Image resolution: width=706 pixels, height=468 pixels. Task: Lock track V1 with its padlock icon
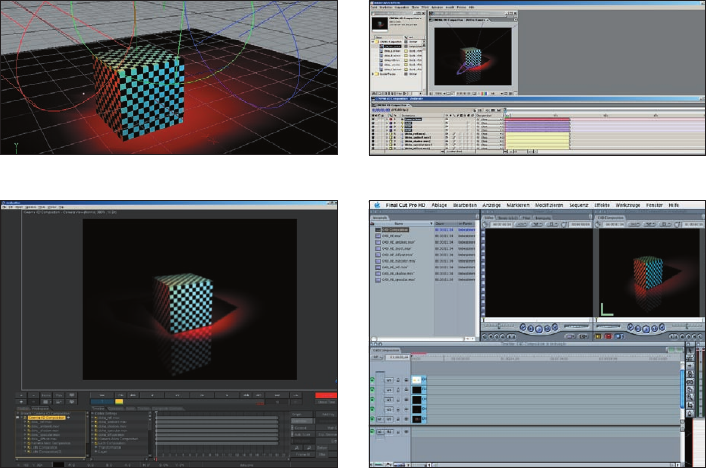398,419
